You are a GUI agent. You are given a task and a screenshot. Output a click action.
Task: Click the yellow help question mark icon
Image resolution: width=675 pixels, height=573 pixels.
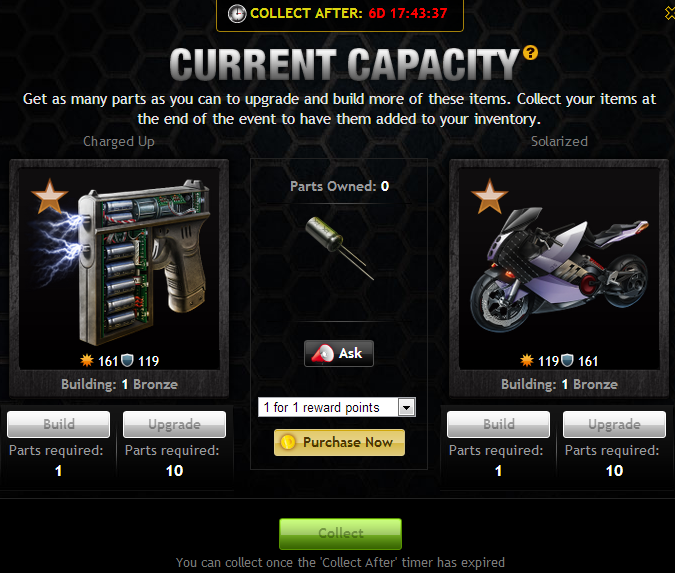point(530,53)
